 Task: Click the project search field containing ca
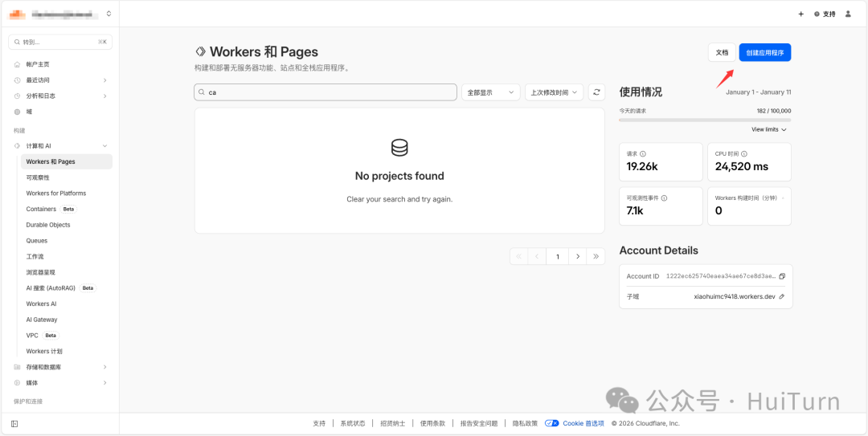coord(325,92)
